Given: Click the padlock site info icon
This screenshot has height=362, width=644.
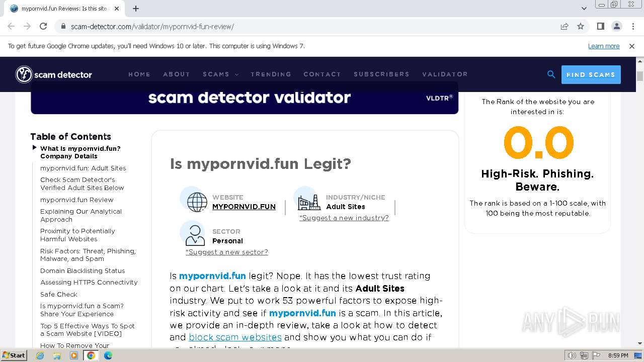Looking at the screenshot, I should click(x=63, y=27).
